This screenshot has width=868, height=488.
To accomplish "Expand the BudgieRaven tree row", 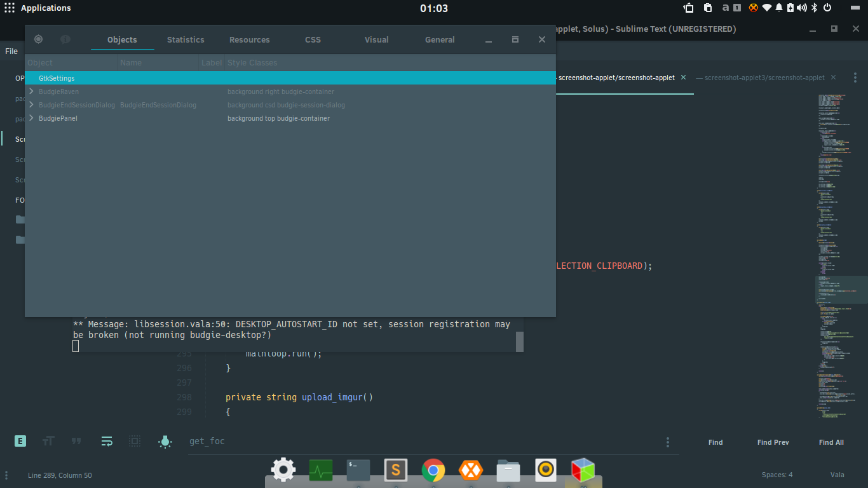I will pyautogui.click(x=31, y=91).
